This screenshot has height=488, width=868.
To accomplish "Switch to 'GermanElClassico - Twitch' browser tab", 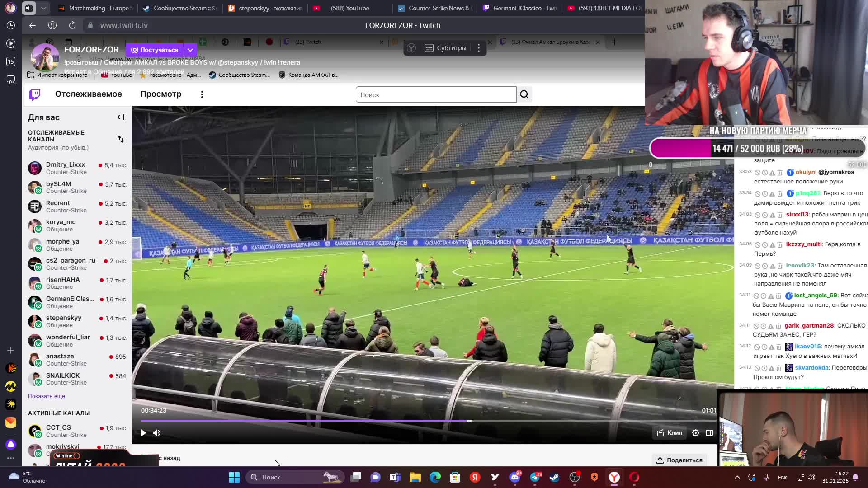I will click(519, 8).
